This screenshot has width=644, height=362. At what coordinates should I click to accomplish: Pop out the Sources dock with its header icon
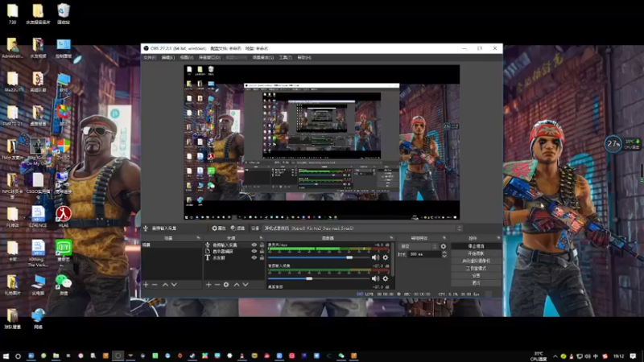[x=261, y=238]
